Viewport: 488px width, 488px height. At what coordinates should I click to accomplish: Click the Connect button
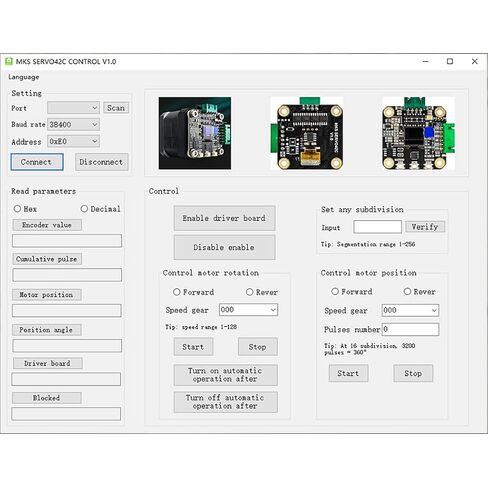coord(37,162)
